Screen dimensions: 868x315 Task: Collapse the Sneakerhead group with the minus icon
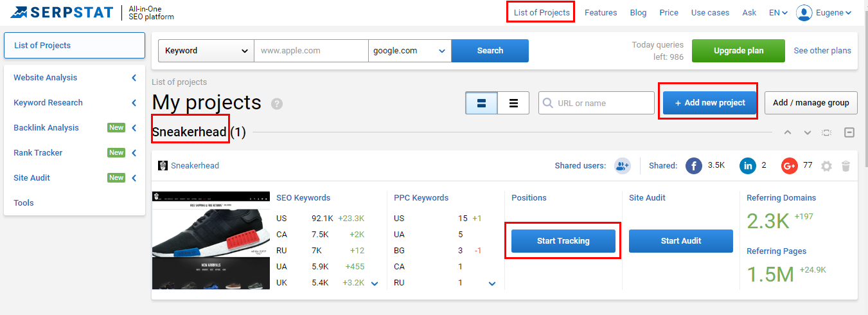[x=849, y=132]
